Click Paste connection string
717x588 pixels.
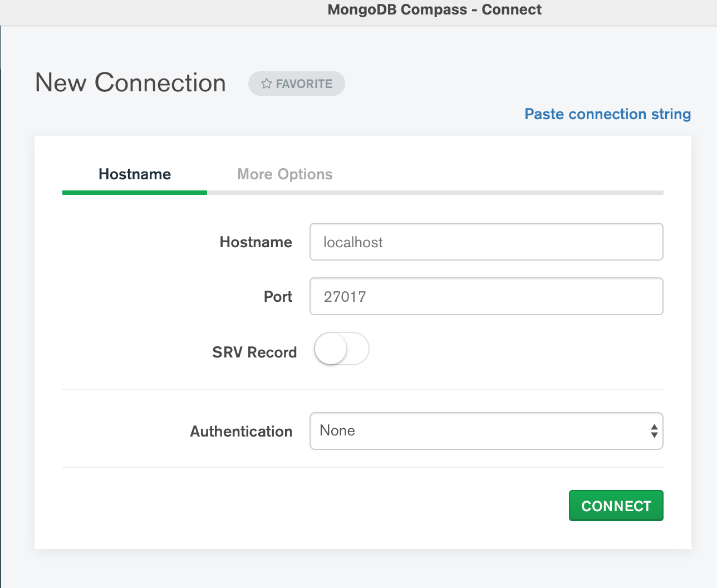(x=607, y=114)
